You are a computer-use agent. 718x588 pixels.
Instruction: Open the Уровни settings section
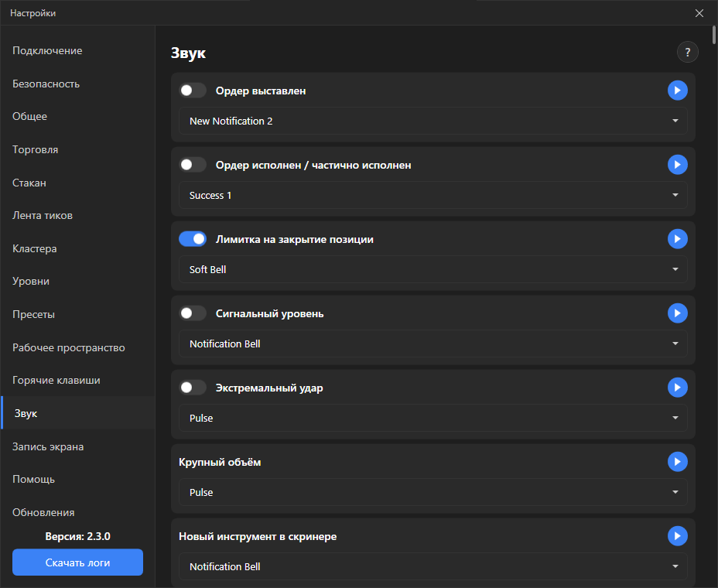(78, 281)
